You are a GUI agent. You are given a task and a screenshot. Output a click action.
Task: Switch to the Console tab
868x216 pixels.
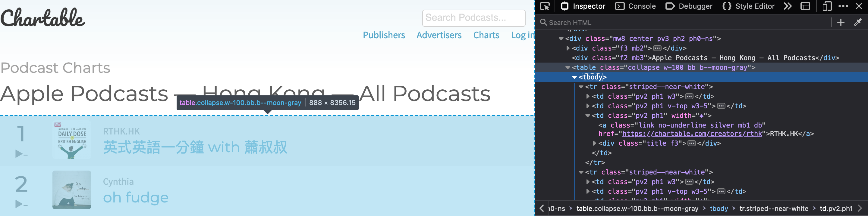click(636, 6)
